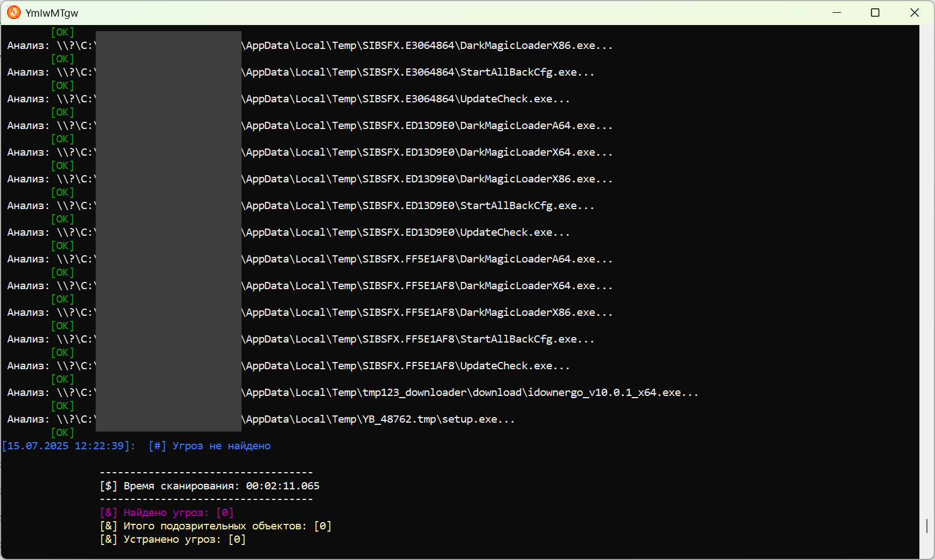Click the 'Устранено угроз: [0]' line
Screen dimensions: 935x560
(173, 539)
